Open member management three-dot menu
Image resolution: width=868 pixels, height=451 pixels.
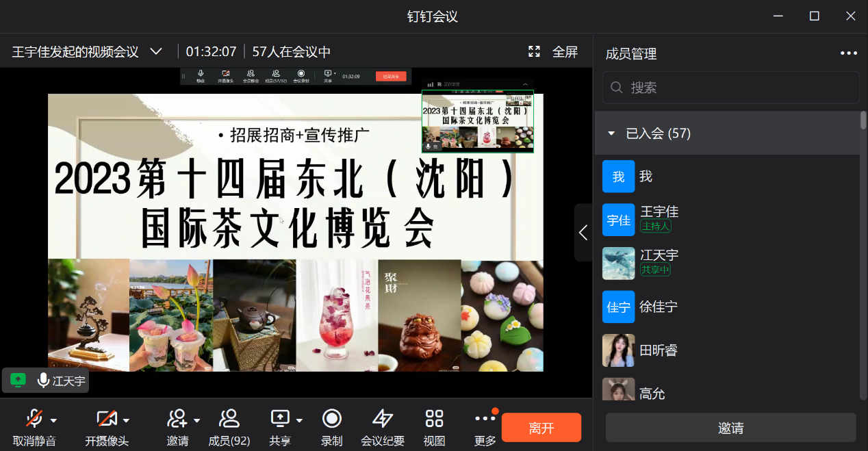click(x=849, y=53)
